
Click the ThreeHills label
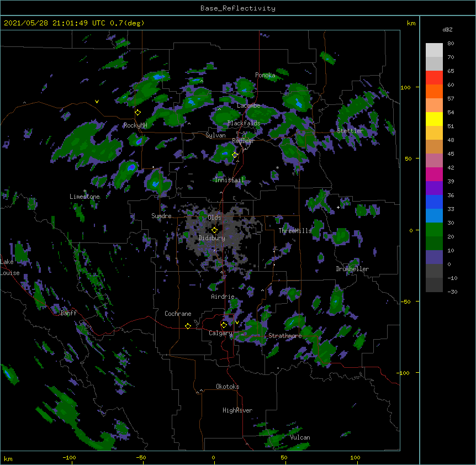click(295, 231)
